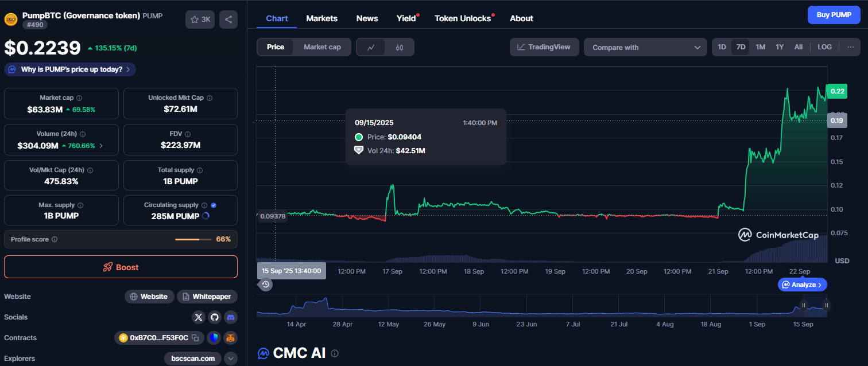Open "Why is PUMP's price up today?"
This screenshot has height=366, width=868.
pyautogui.click(x=70, y=69)
